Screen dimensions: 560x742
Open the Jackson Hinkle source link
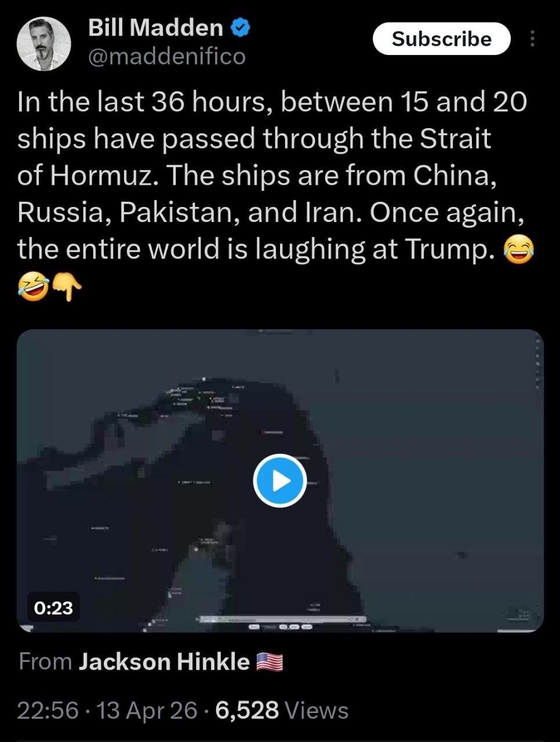tap(164, 661)
